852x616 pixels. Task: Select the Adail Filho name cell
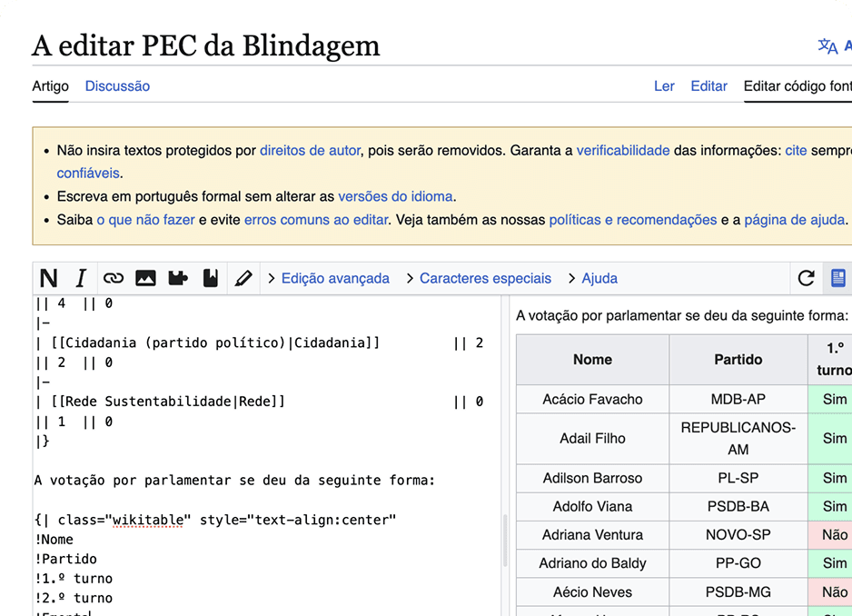coord(592,439)
